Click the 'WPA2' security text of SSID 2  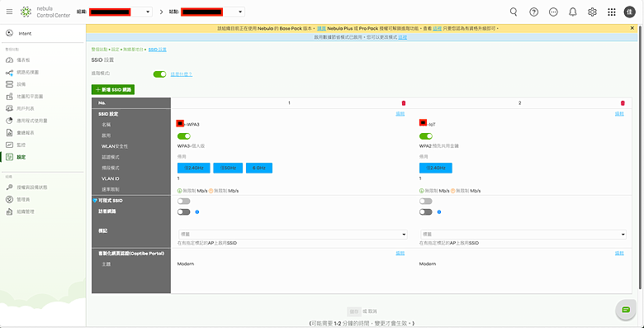pyautogui.click(x=424, y=146)
